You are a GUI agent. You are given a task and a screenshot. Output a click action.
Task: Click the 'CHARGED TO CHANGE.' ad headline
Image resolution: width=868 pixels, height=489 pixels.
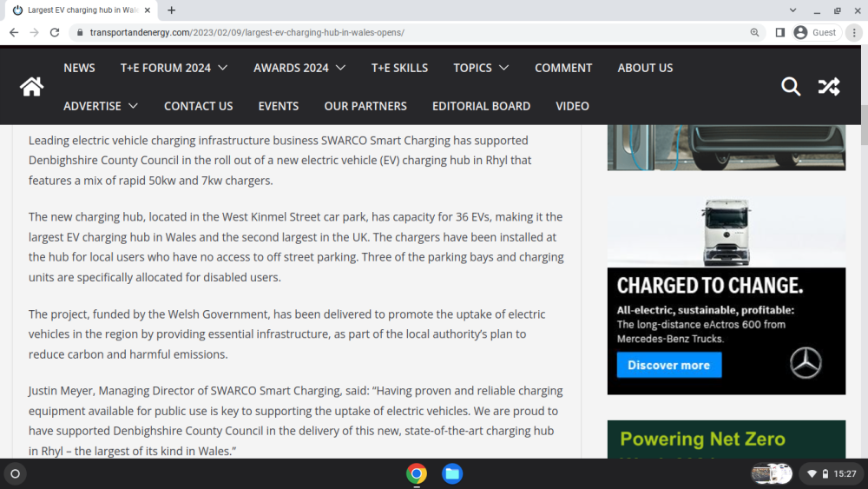pos(710,286)
